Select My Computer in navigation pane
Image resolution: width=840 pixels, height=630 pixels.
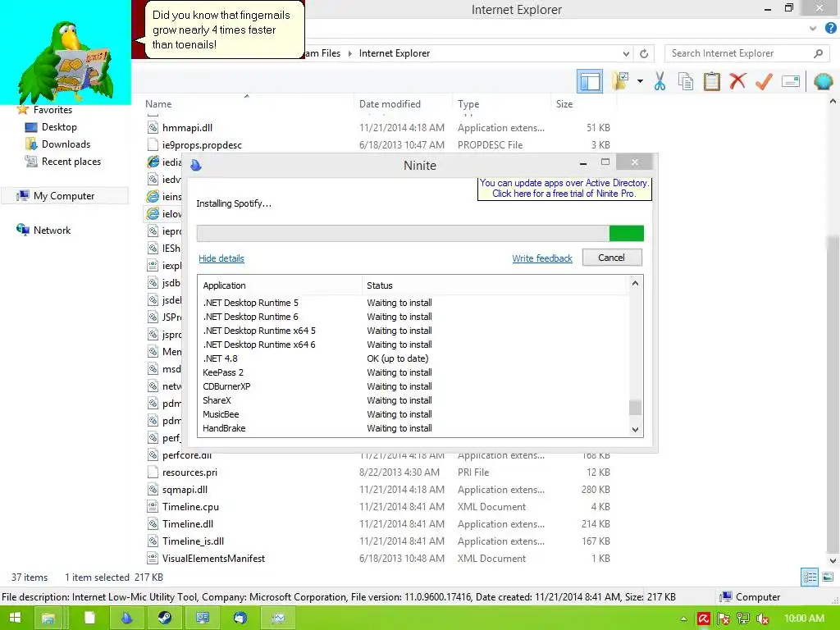point(64,195)
